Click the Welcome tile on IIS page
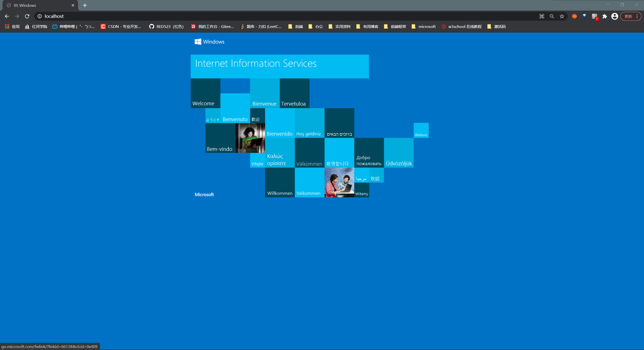Screen dimensions: 644x350 pos(205,93)
